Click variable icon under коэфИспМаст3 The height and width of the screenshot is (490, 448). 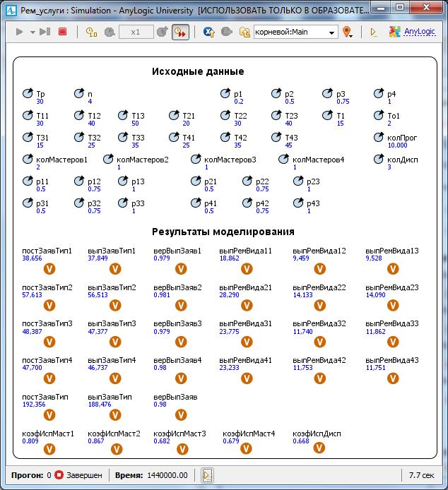[x=182, y=449]
